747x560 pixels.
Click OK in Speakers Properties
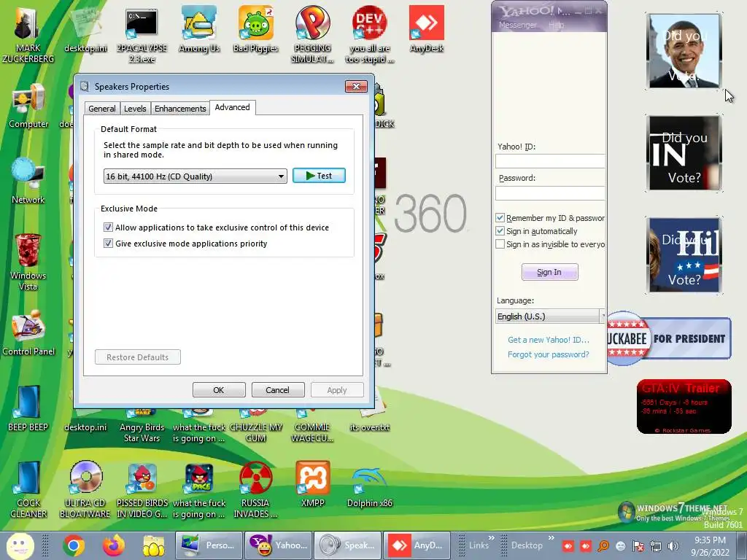coord(219,390)
